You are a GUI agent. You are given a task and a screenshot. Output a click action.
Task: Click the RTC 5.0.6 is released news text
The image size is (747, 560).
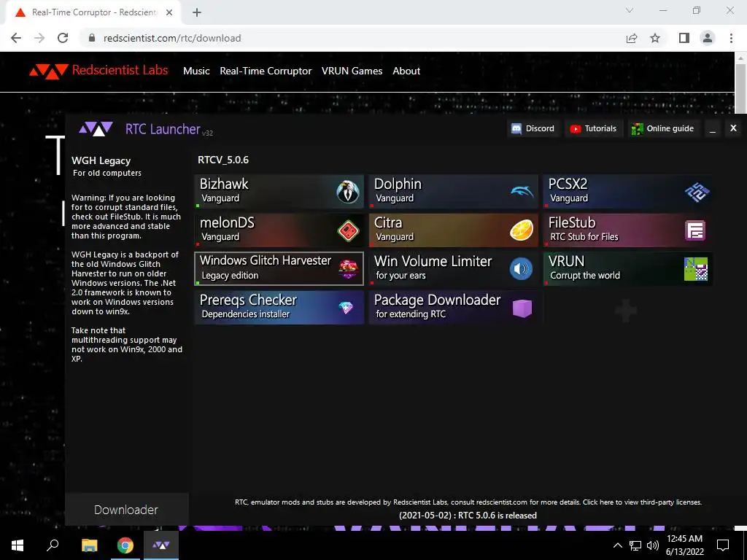coord(468,516)
